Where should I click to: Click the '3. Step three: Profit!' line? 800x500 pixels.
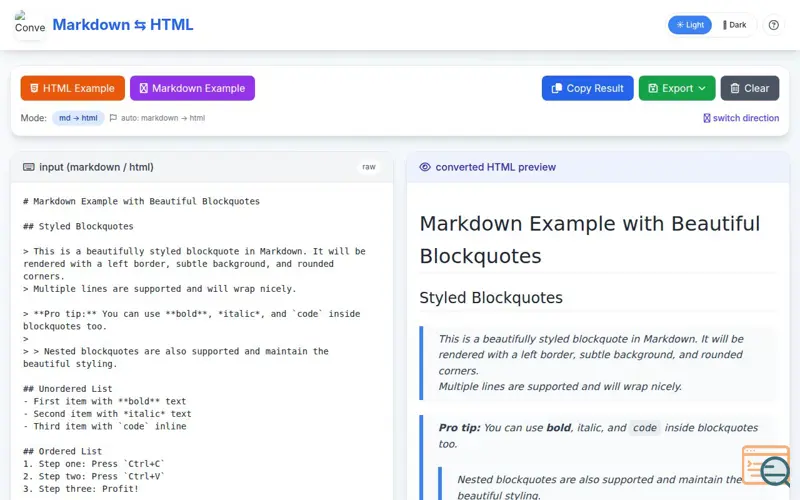coord(81,489)
